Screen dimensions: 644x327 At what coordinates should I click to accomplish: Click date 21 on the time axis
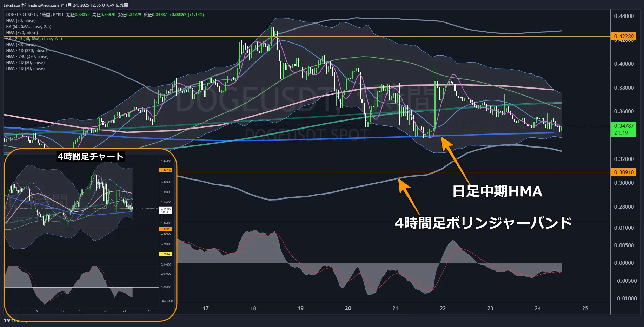pyautogui.click(x=395, y=308)
